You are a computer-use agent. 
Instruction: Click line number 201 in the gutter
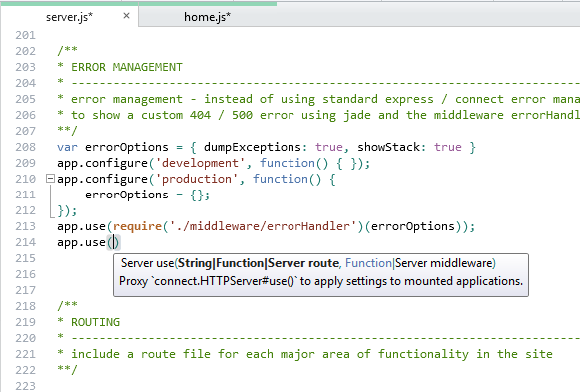click(26, 35)
